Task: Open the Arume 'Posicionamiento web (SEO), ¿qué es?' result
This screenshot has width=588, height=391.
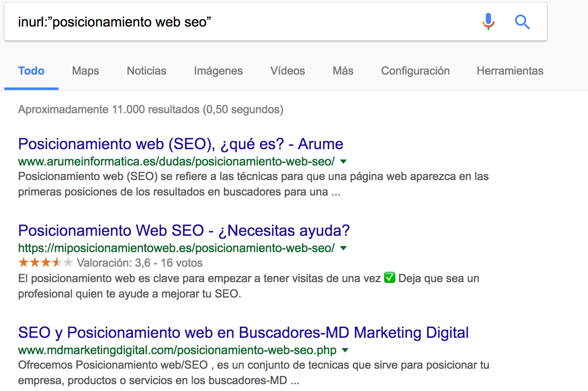Action: 180,144
